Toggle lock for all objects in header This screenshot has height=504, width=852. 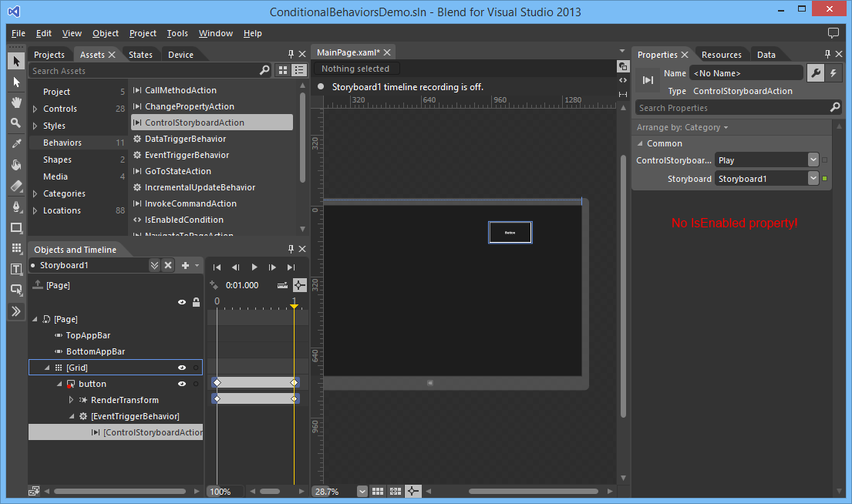[196, 302]
